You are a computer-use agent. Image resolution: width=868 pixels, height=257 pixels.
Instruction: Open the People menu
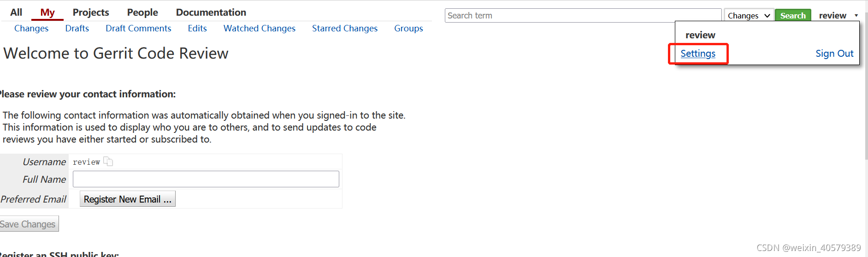142,12
